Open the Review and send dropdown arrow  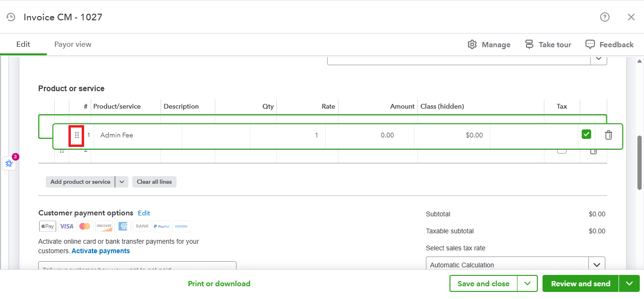coord(629,284)
